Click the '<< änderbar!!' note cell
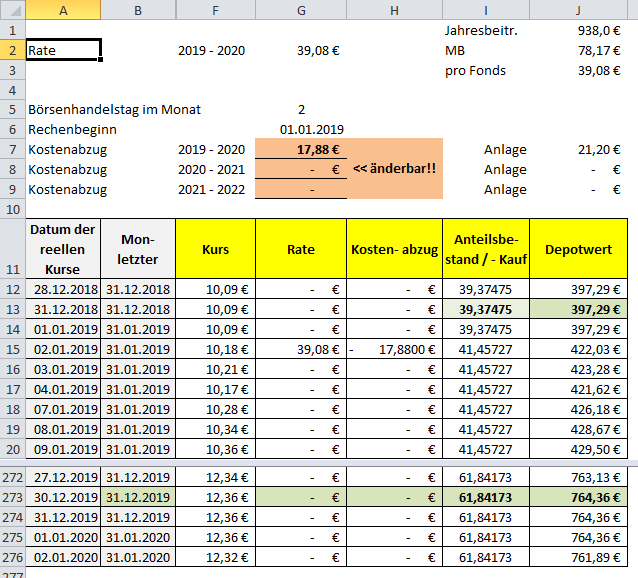 tap(394, 169)
